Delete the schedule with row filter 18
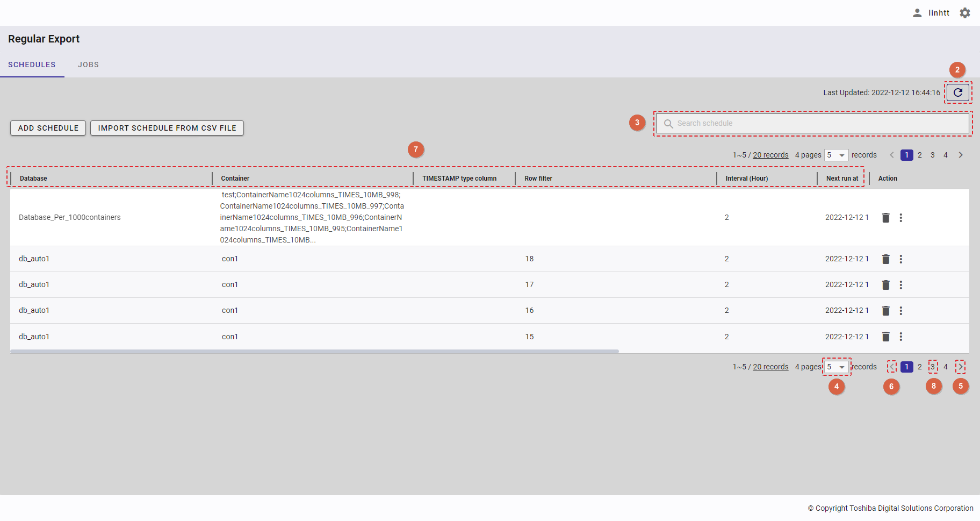980x521 pixels. [x=885, y=259]
